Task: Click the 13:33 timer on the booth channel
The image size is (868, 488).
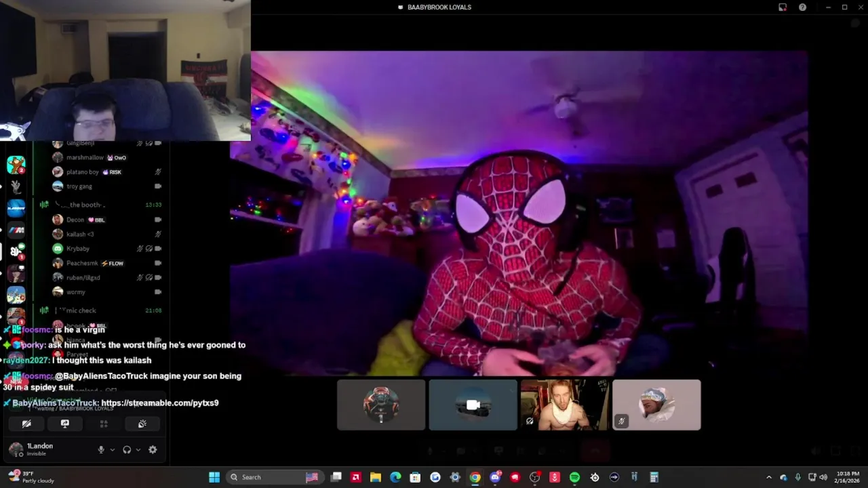Action: point(153,205)
